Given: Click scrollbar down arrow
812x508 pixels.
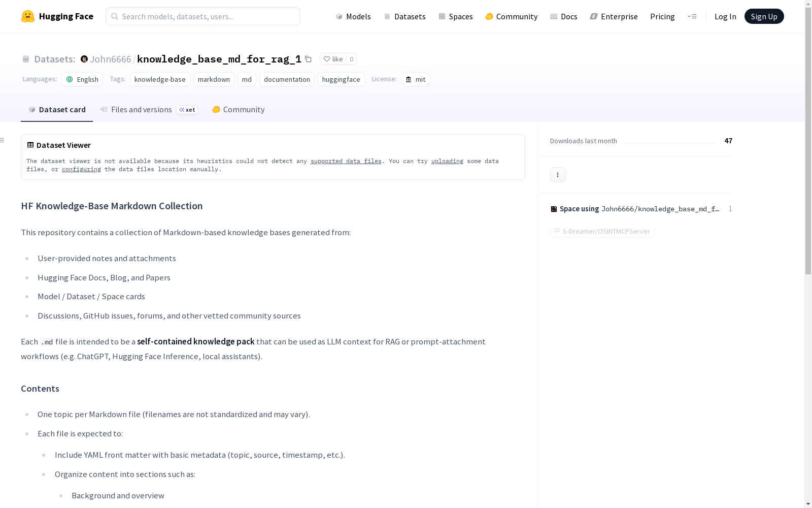Looking at the screenshot, I should coord(808,504).
